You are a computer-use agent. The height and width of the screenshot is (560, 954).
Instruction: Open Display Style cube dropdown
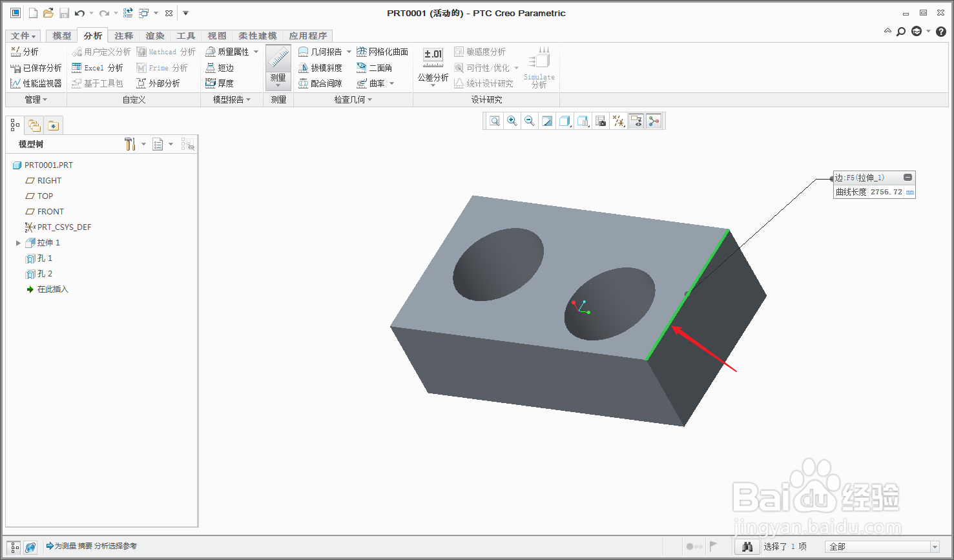tap(565, 121)
